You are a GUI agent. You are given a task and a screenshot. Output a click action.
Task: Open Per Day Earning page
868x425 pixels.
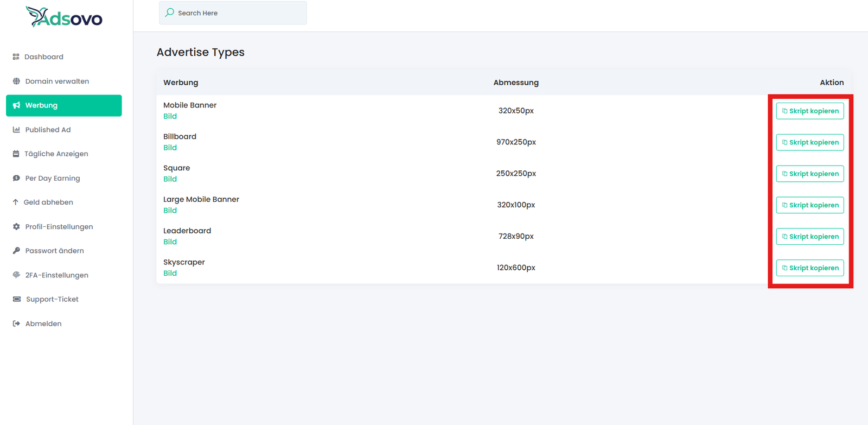52,178
